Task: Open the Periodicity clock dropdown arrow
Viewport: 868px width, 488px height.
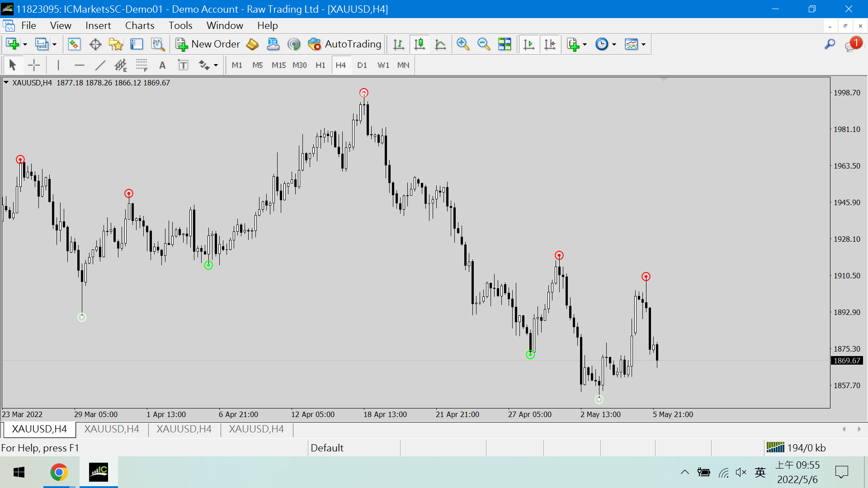Action: [614, 44]
